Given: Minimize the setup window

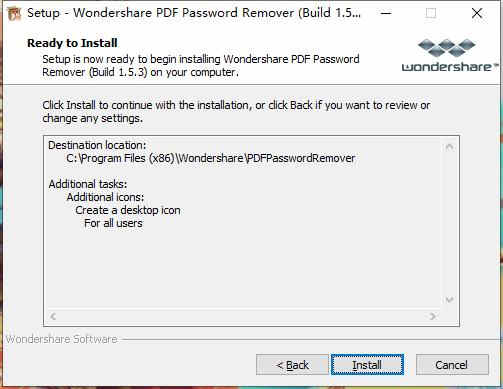Looking at the screenshot, I should point(386,13).
